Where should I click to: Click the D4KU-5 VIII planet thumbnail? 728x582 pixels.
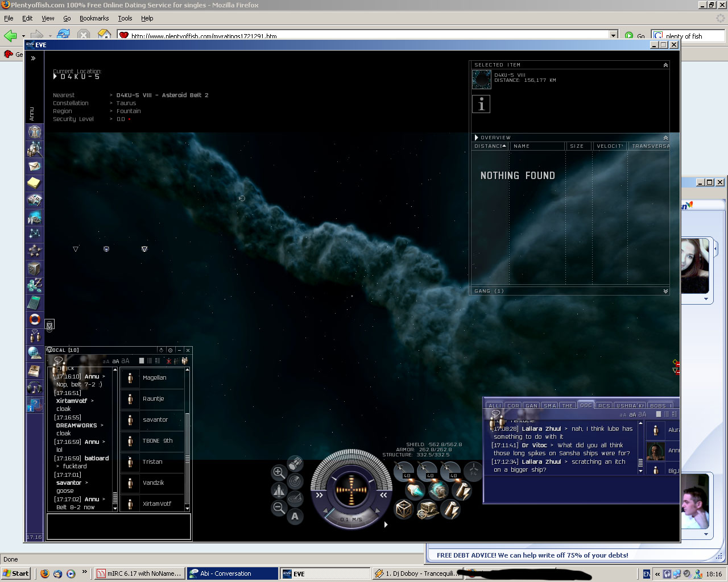[x=482, y=80]
